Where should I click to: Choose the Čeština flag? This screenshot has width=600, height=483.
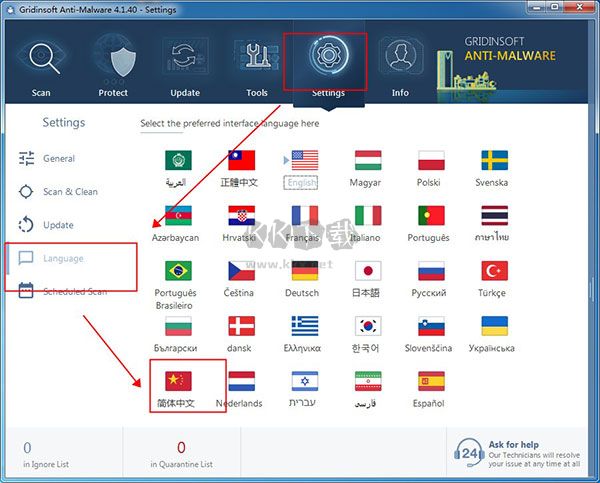click(241, 271)
